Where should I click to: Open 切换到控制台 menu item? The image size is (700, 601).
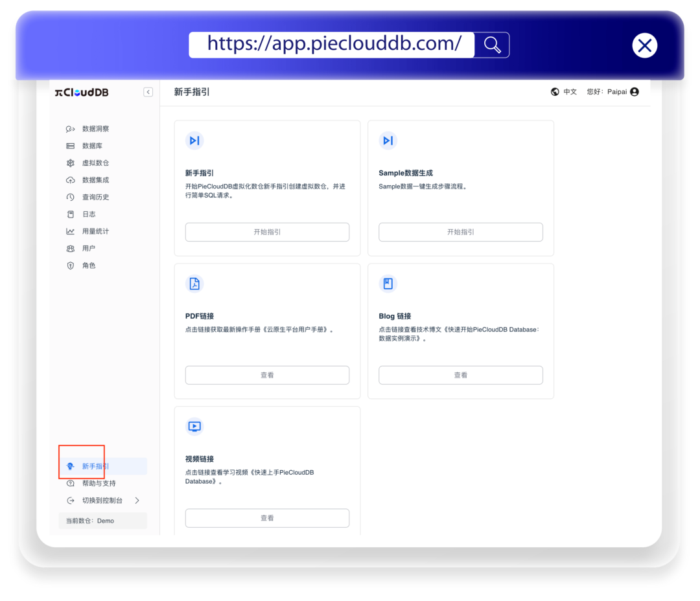(102, 501)
